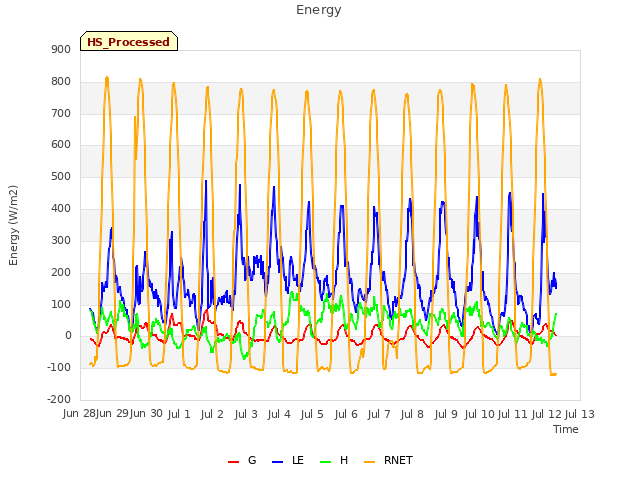The image size is (640, 480).
Task: Click the -200 y-axis tick label
Action: coord(59,399)
